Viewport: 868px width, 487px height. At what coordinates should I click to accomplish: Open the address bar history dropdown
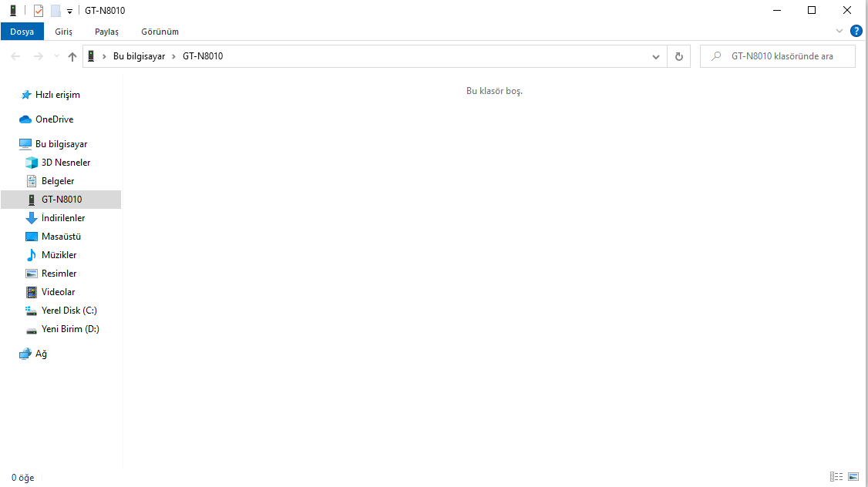pos(656,56)
